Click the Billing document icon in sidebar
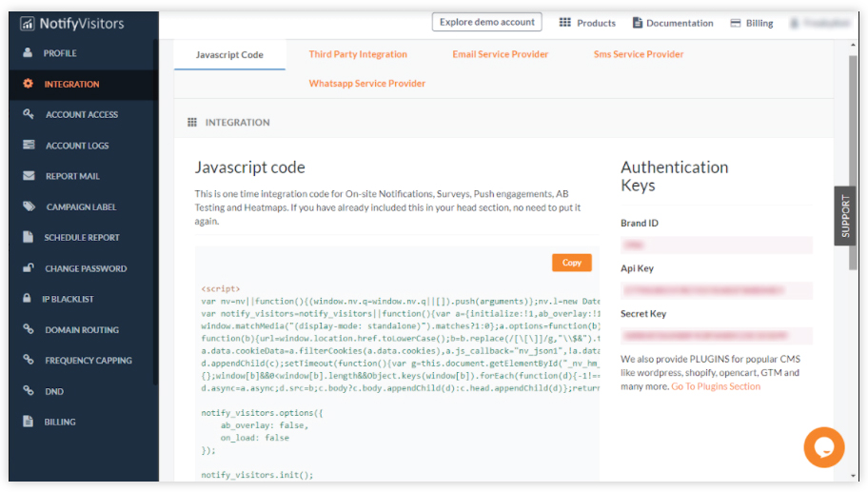The height and width of the screenshot is (492, 868). [28, 422]
